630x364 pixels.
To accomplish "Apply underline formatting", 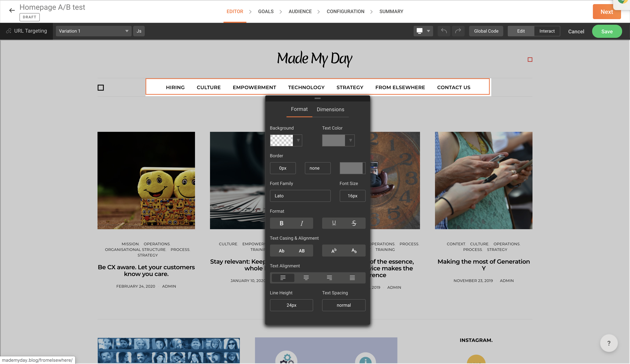I will pyautogui.click(x=334, y=223).
